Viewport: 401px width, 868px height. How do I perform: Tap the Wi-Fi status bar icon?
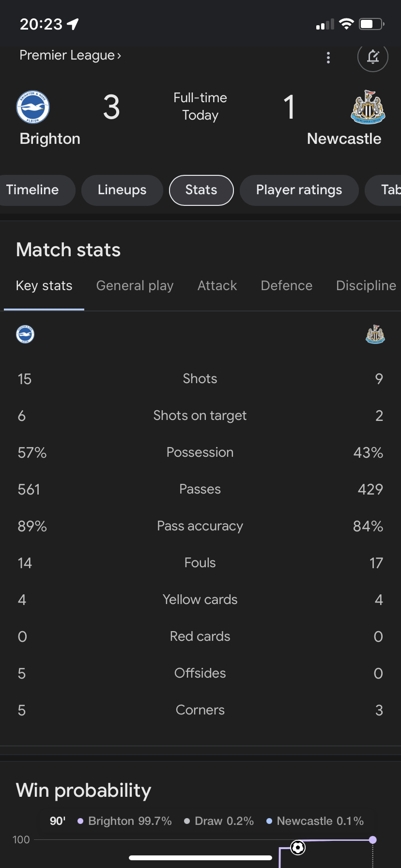click(x=346, y=24)
